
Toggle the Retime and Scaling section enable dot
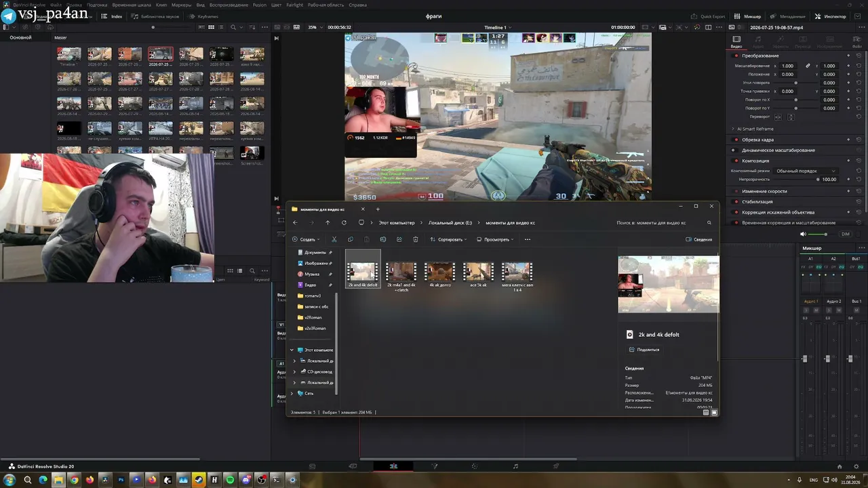coord(736,222)
